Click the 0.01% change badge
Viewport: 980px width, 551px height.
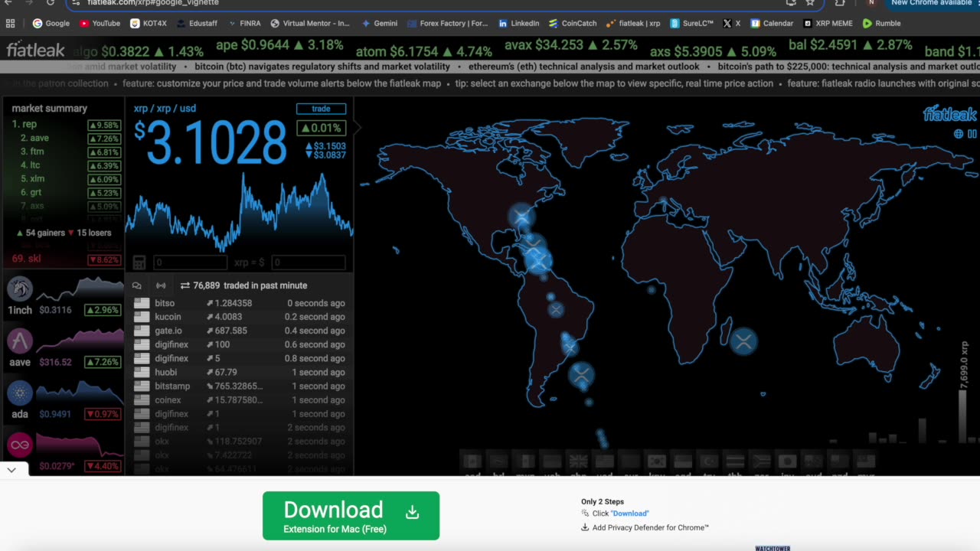[x=322, y=128]
